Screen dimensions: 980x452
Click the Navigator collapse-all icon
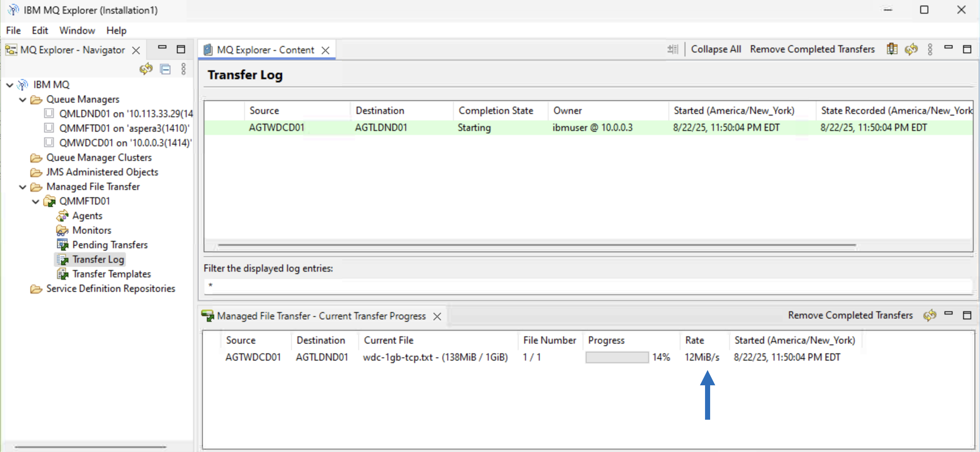tap(165, 69)
